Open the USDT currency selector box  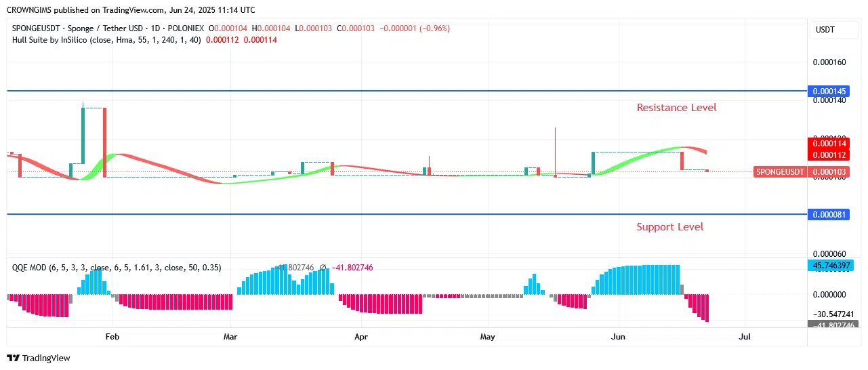pos(825,30)
